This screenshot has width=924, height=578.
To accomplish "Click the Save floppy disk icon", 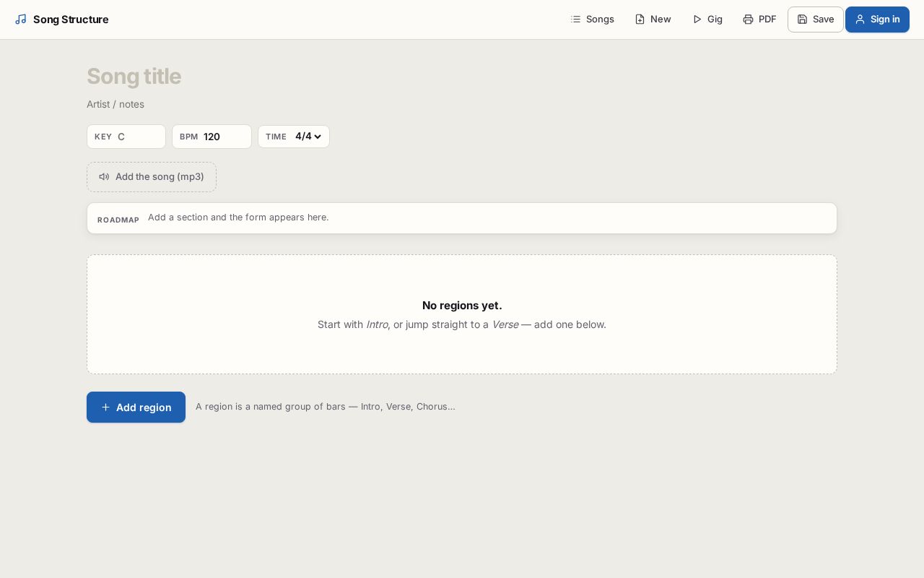I will click(802, 20).
